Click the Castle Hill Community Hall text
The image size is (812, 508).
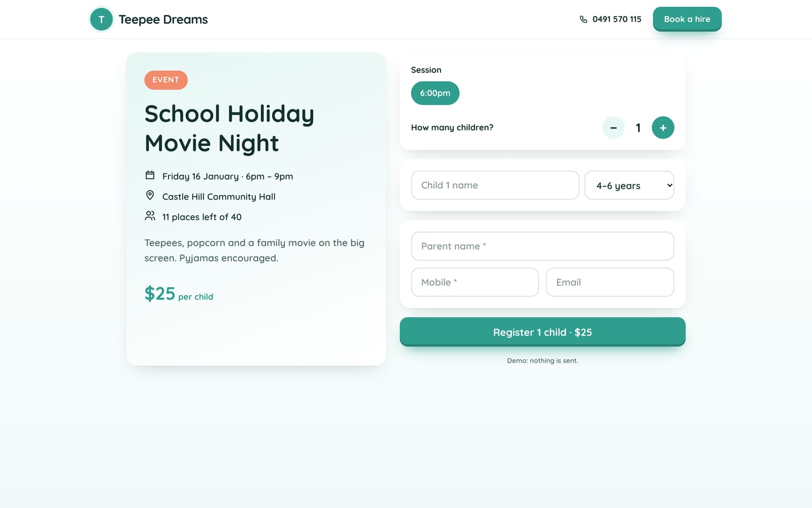(x=219, y=197)
